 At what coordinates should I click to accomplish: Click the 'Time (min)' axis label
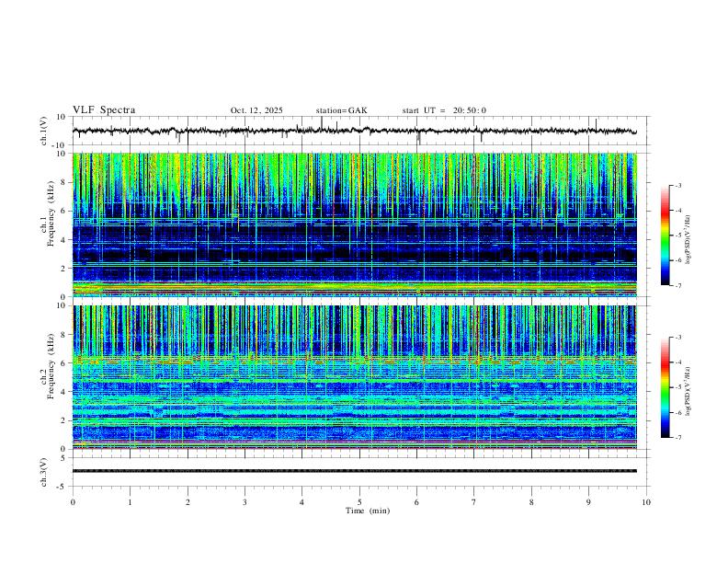368,511
